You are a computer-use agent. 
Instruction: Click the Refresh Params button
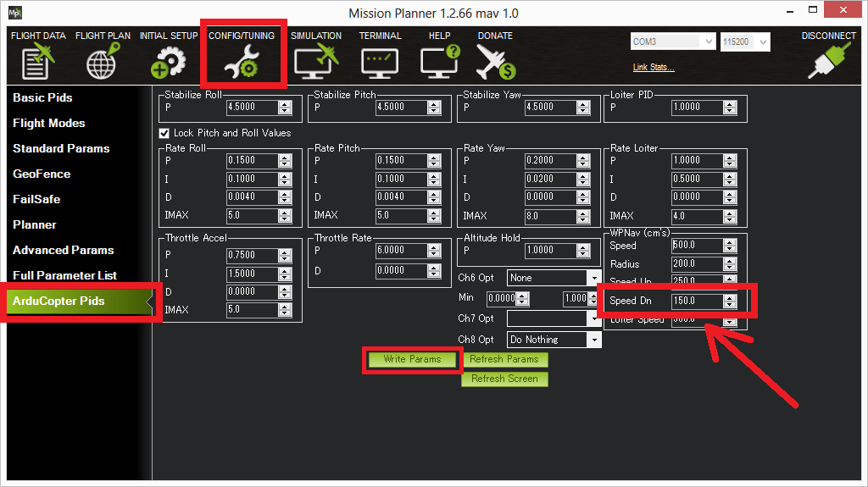(504, 359)
